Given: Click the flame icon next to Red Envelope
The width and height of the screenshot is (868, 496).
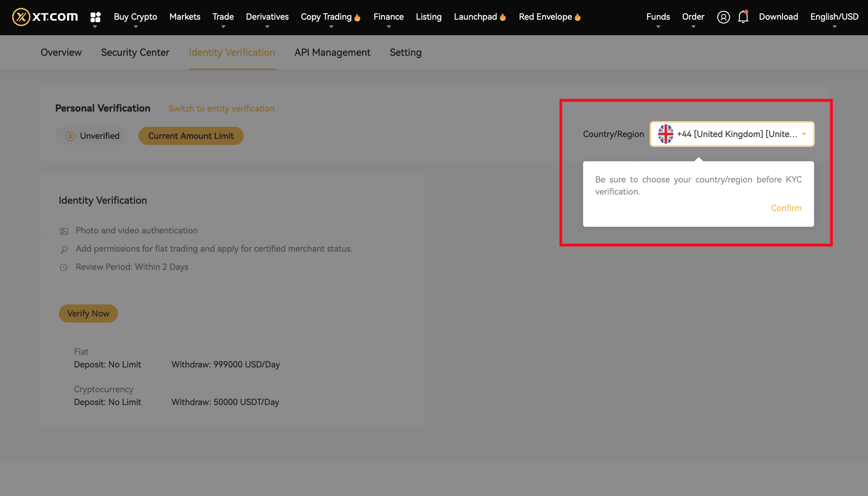Looking at the screenshot, I should (x=578, y=17).
